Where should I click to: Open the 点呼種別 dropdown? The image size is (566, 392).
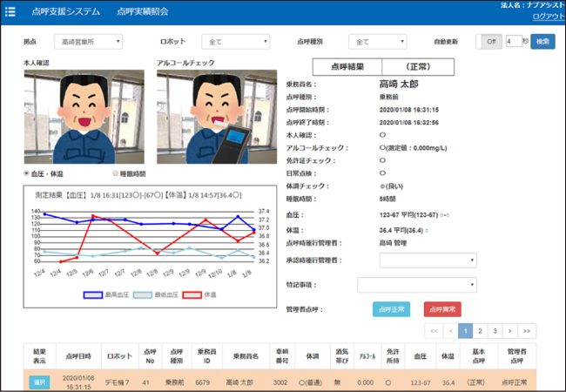377,42
